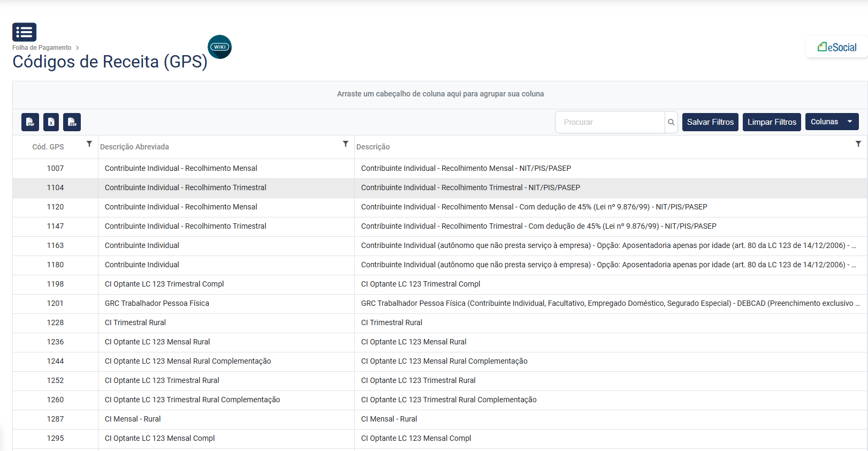Export table to Excel
Screen dimensions: 868x451
coord(51,122)
